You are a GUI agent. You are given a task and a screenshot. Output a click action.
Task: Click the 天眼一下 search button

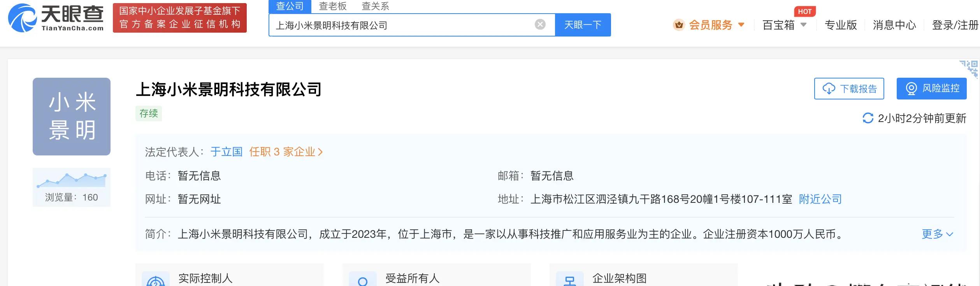pyautogui.click(x=583, y=25)
